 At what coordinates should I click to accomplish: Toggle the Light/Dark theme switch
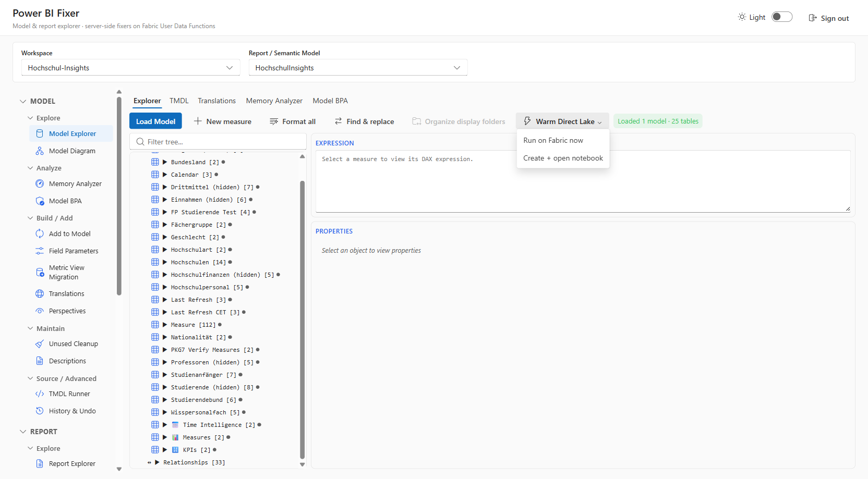pyautogui.click(x=782, y=17)
